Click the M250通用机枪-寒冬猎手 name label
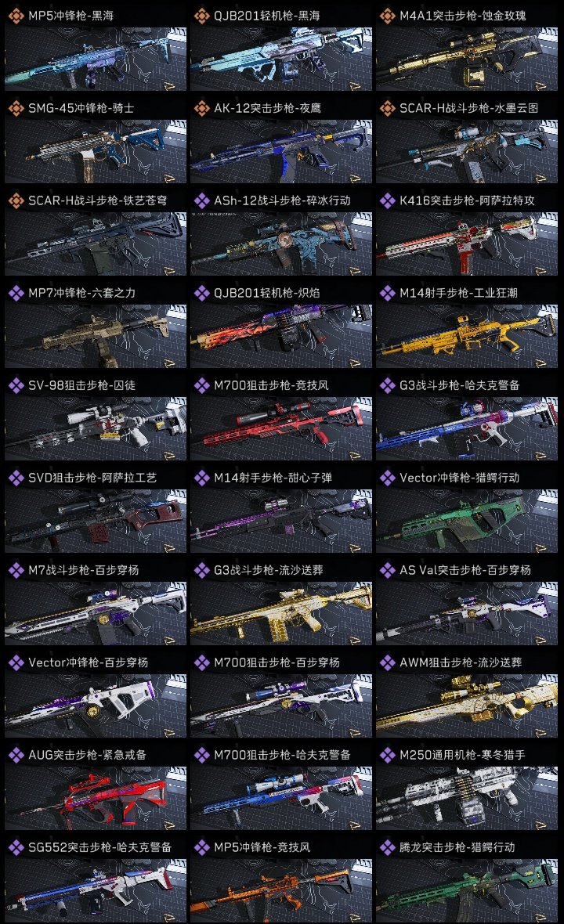The height and width of the screenshot is (924, 564). (462, 755)
